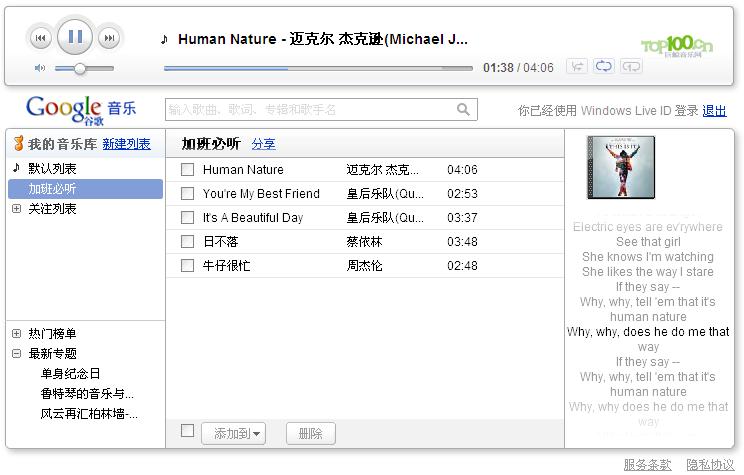Click artist 蔡依林

[364, 242]
